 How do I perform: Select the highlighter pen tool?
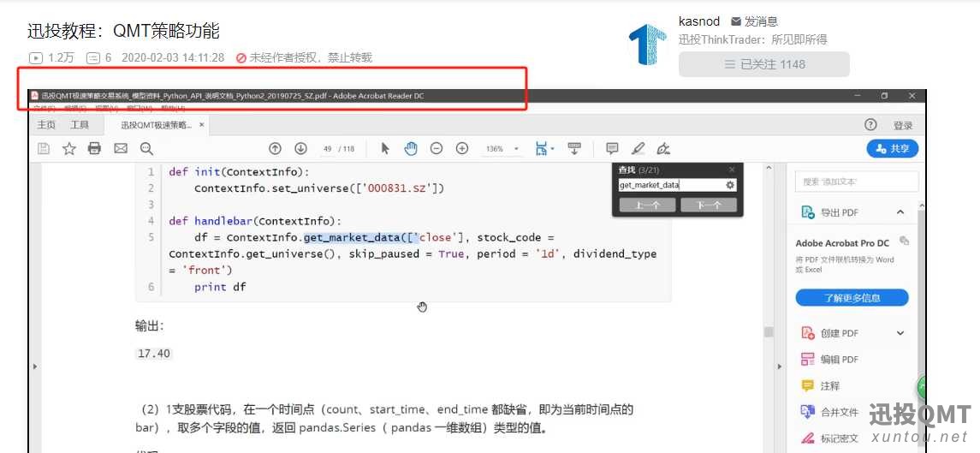click(638, 149)
